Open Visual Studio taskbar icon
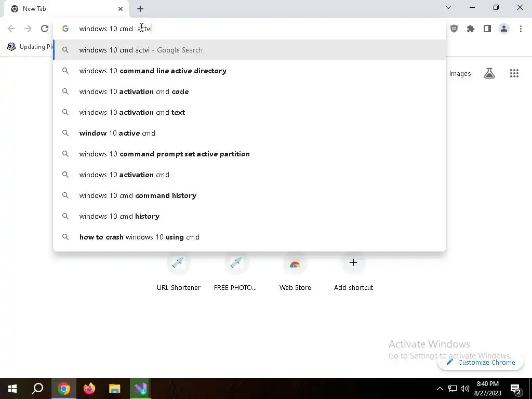This screenshot has width=532, height=399. pos(140,389)
